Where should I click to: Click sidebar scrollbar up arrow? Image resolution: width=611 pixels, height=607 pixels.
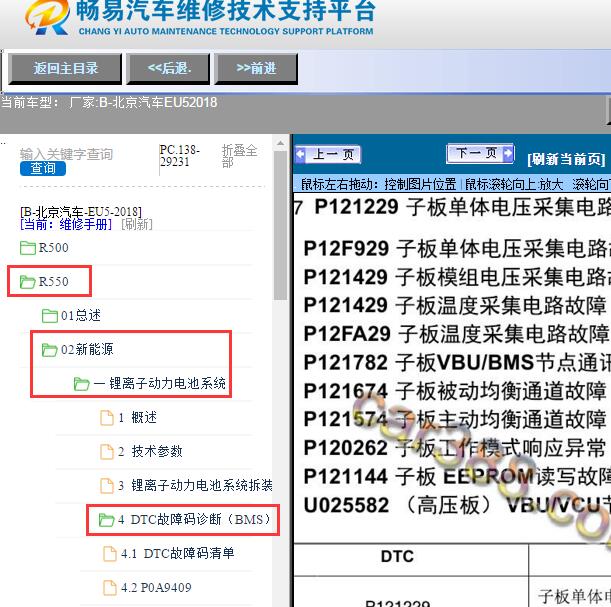click(280, 143)
